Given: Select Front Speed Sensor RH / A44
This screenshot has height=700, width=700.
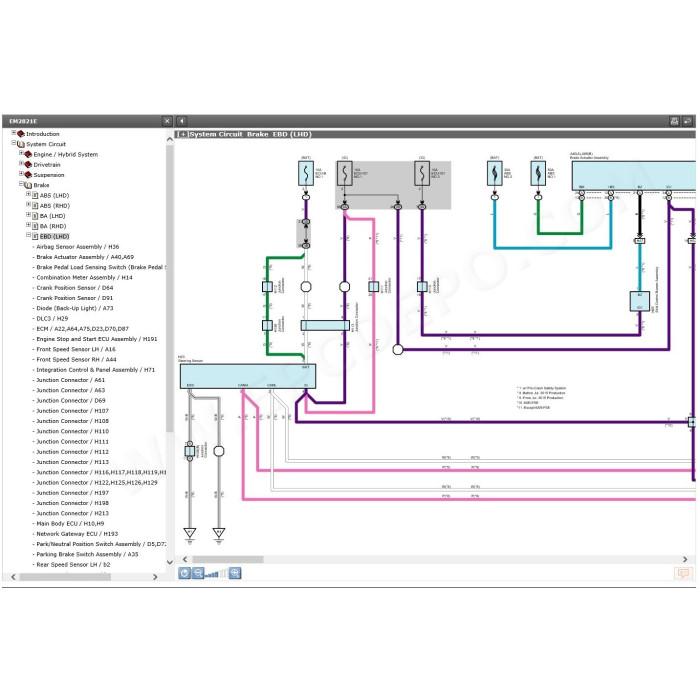Looking at the screenshot, I should (x=76, y=360).
